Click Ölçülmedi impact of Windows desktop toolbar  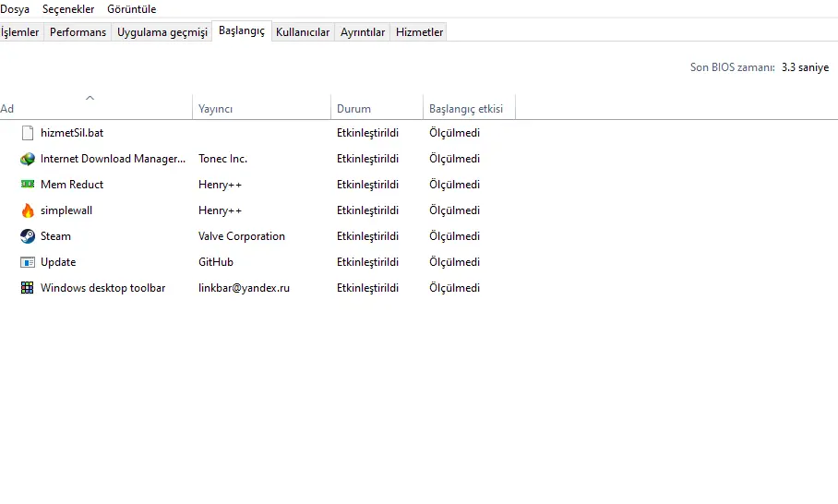[454, 288]
